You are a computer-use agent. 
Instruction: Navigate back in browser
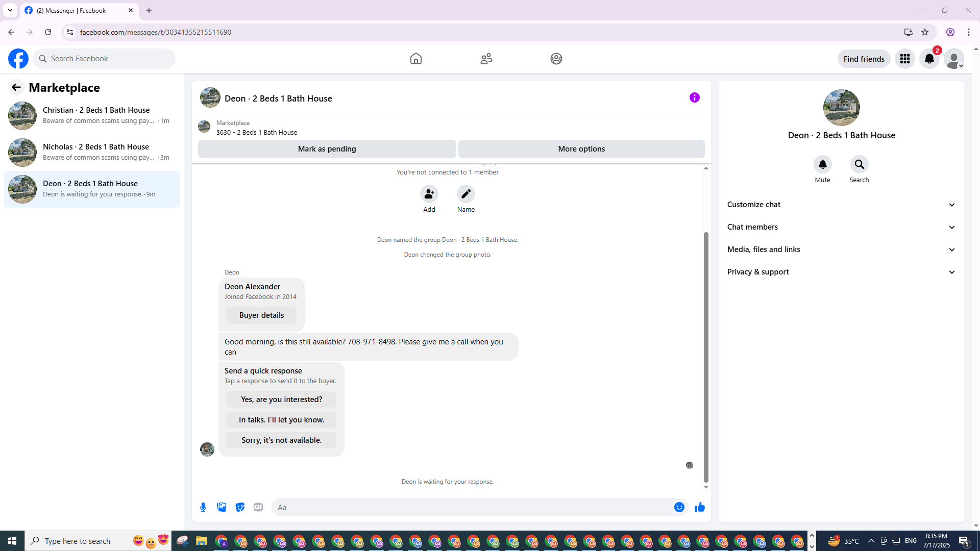click(x=11, y=32)
